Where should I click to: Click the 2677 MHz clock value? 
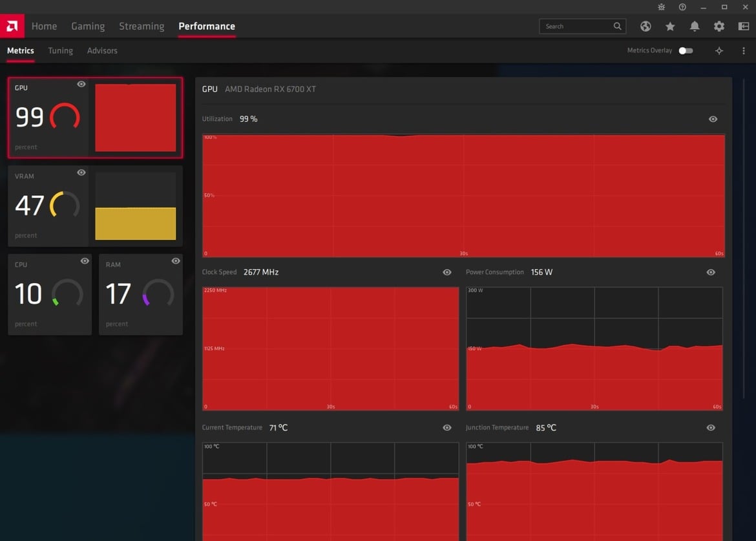click(x=261, y=272)
